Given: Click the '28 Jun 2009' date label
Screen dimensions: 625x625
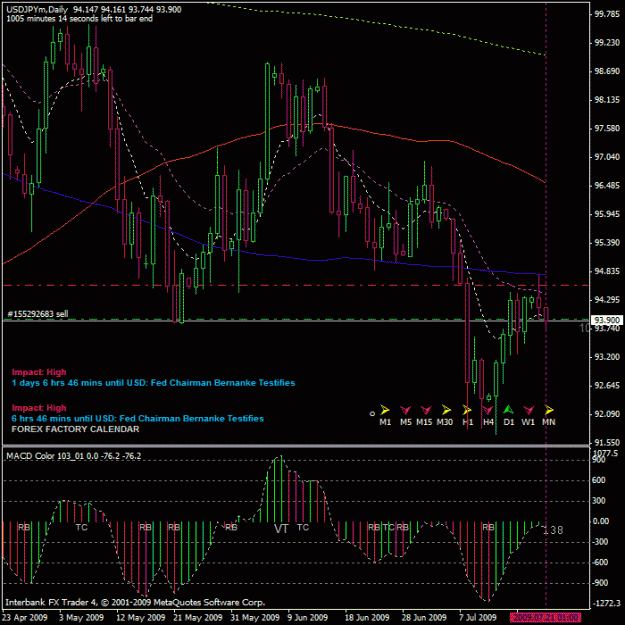Looking at the screenshot, I should click(x=425, y=618).
